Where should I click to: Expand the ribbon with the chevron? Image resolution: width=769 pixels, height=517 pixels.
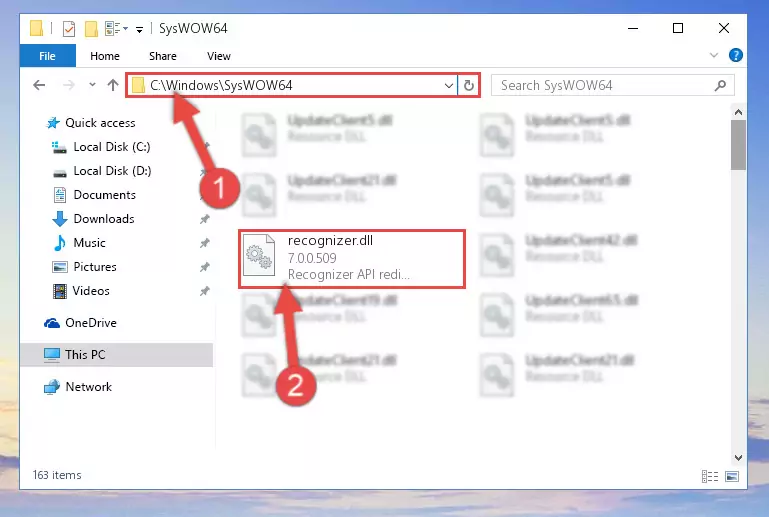(x=714, y=55)
